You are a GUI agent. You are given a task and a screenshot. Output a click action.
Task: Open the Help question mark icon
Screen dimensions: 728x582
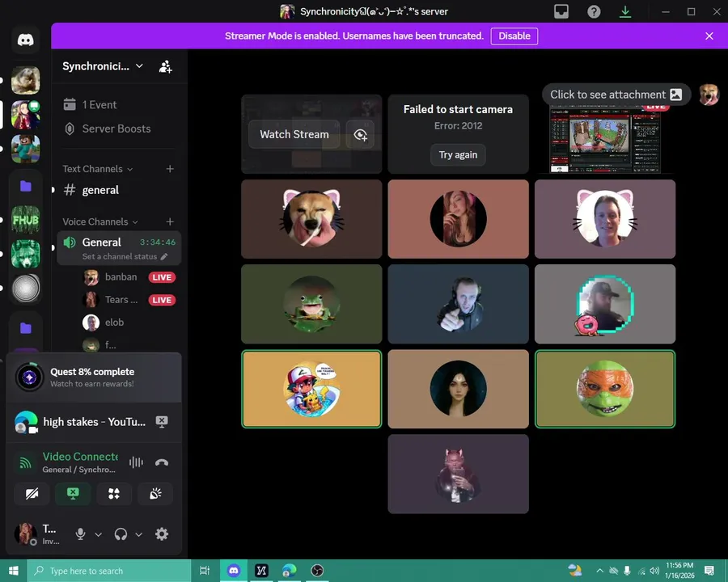[594, 11]
